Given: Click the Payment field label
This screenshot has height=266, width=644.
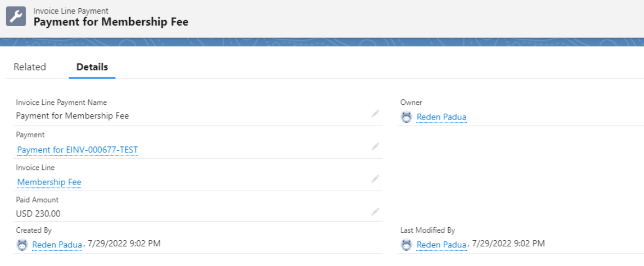Looking at the screenshot, I should coord(31,135).
